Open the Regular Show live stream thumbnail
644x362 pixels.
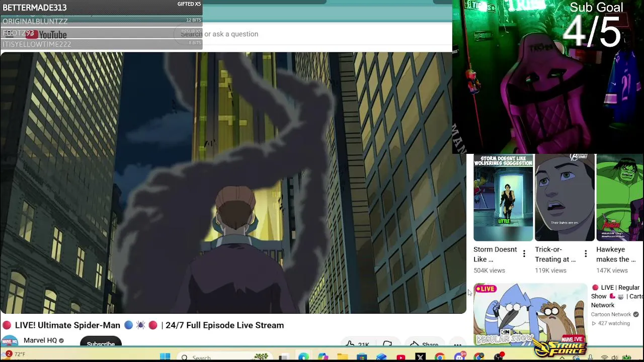coord(530,314)
